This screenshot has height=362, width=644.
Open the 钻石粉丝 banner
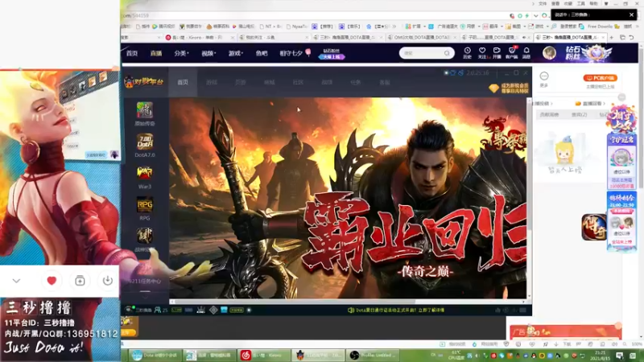tap(588, 53)
